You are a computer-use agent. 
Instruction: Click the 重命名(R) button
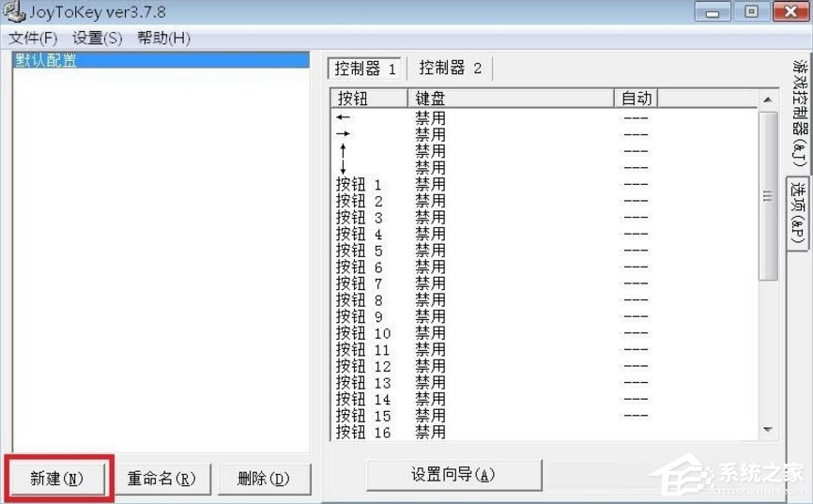click(x=161, y=479)
